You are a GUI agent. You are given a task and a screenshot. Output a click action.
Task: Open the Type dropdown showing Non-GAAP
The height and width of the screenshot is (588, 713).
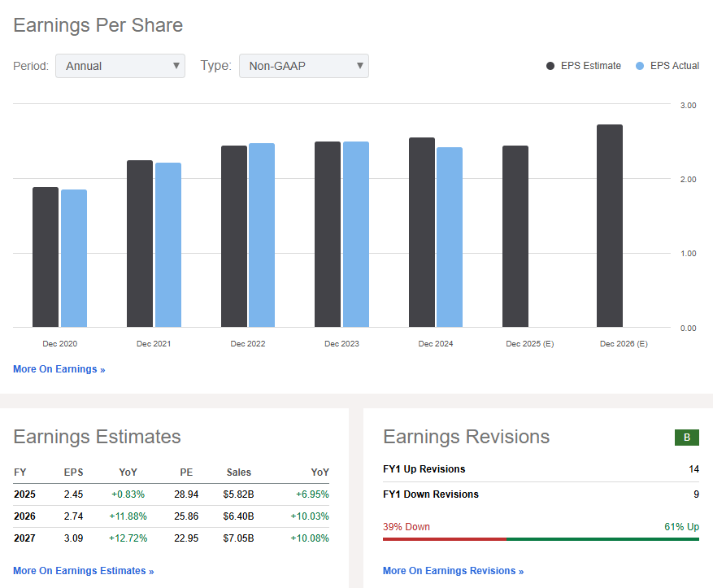click(303, 66)
